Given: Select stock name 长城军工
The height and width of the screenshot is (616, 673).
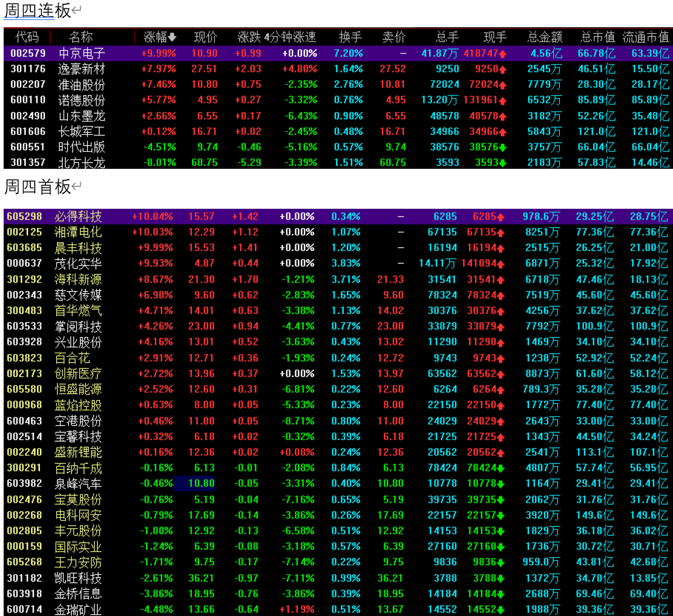Looking at the screenshot, I should pyautogui.click(x=82, y=131).
